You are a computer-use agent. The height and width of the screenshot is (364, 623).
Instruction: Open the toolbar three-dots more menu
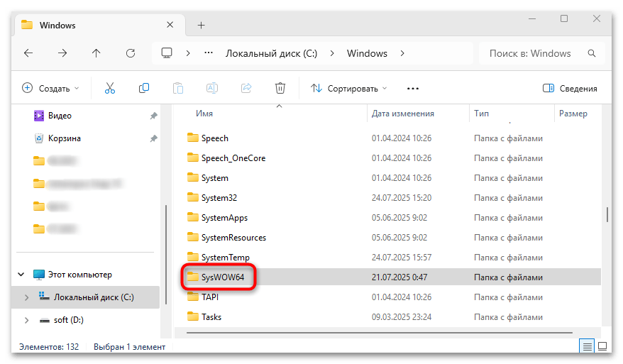pos(413,88)
